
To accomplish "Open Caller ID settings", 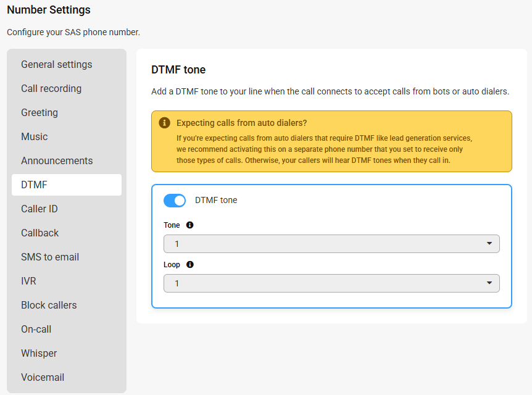I will pos(67,209).
